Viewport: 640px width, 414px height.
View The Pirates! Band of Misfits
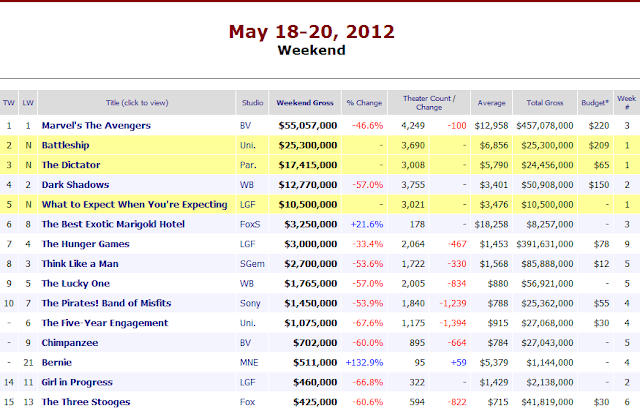106,303
